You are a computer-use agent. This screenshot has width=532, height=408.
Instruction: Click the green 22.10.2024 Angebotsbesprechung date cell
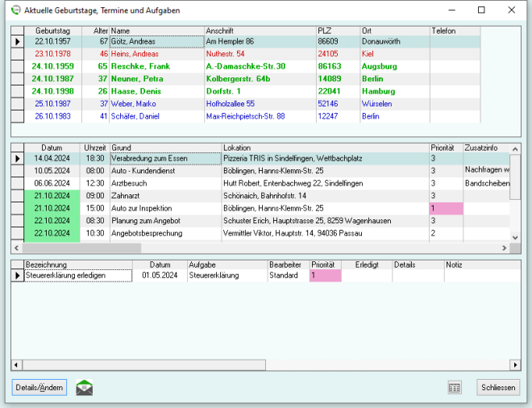pyautogui.click(x=52, y=233)
